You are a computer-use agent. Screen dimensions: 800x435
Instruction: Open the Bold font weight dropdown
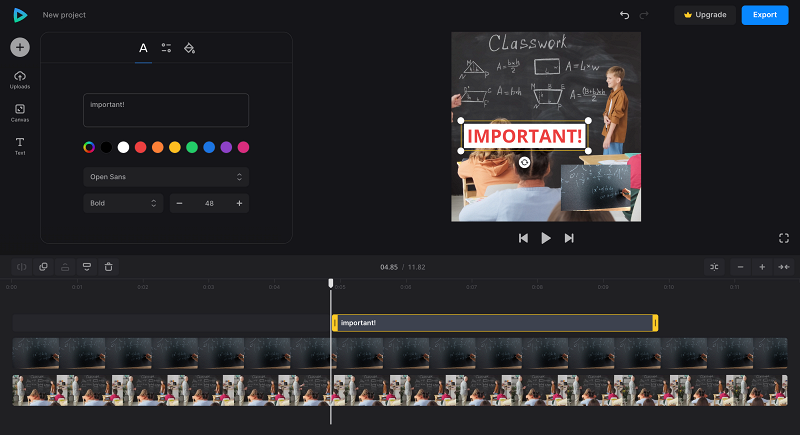(x=123, y=203)
